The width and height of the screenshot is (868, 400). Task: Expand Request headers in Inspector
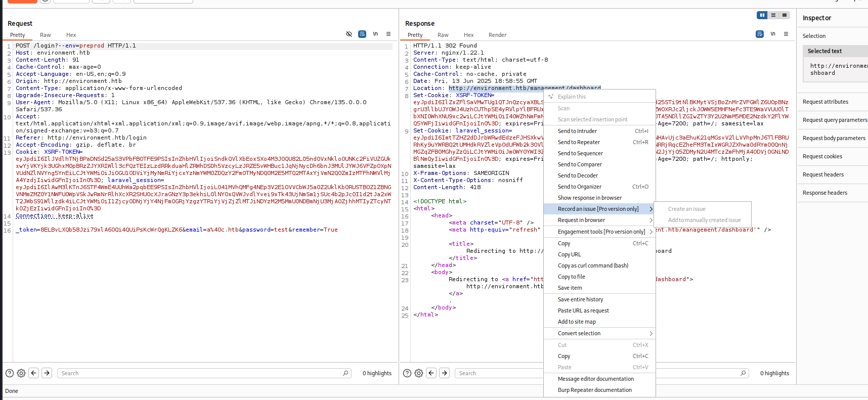[833, 174]
